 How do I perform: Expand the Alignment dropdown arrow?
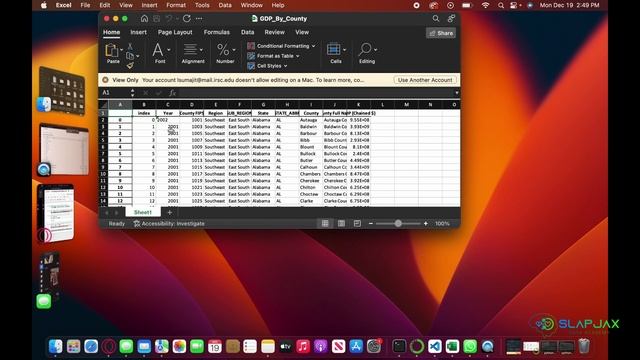201,50
